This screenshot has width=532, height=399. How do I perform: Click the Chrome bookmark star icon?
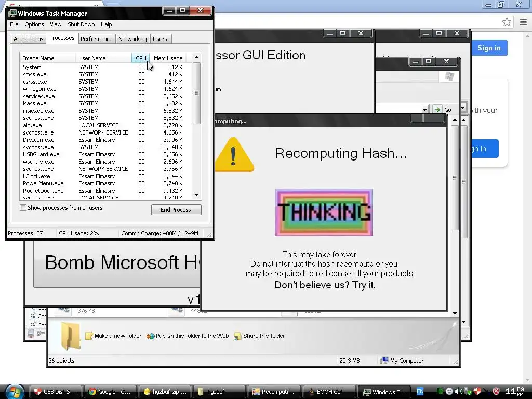[x=507, y=22]
